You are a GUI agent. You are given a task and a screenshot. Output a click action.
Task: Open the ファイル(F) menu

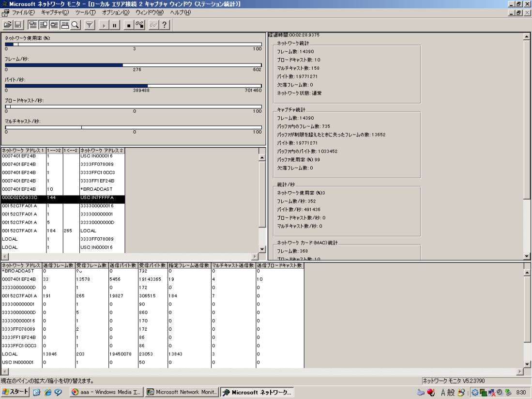(23, 13)
